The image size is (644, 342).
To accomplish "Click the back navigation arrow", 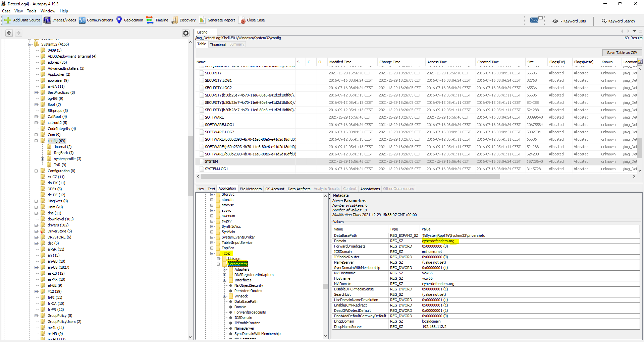I will click(x=9, y=33).
